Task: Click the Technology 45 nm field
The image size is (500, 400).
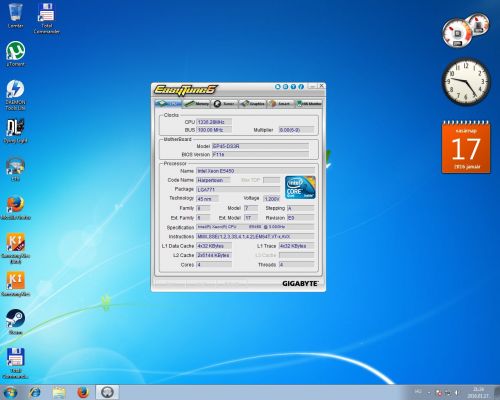Action: pyautogui.click(x=207, y=199)
